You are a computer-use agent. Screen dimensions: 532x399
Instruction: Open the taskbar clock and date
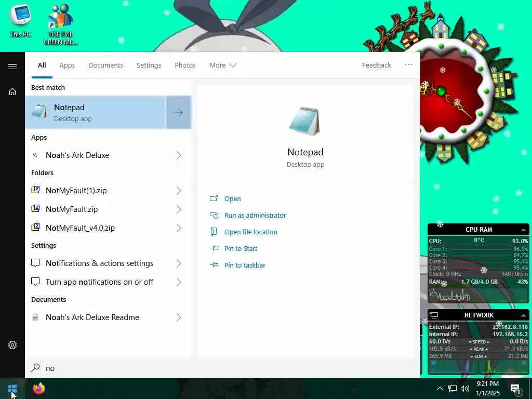pos(488,389)
